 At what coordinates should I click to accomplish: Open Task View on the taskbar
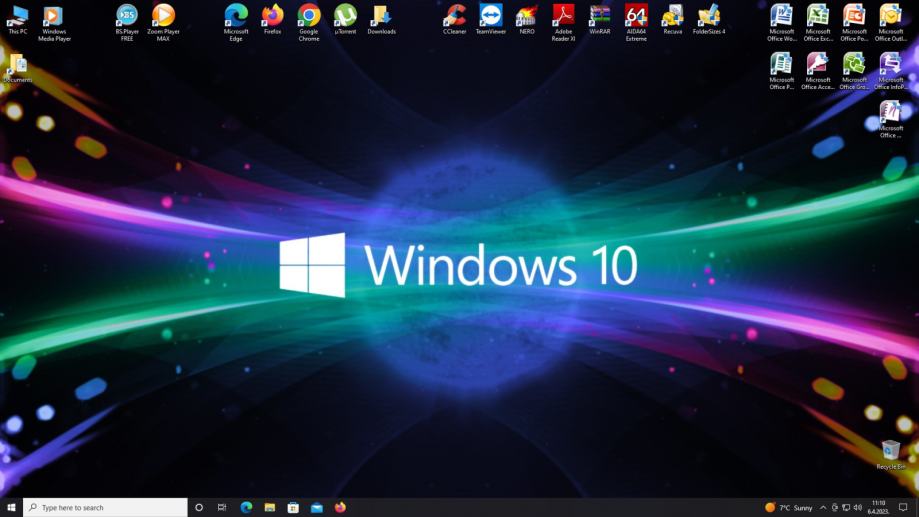coord(222,508)
